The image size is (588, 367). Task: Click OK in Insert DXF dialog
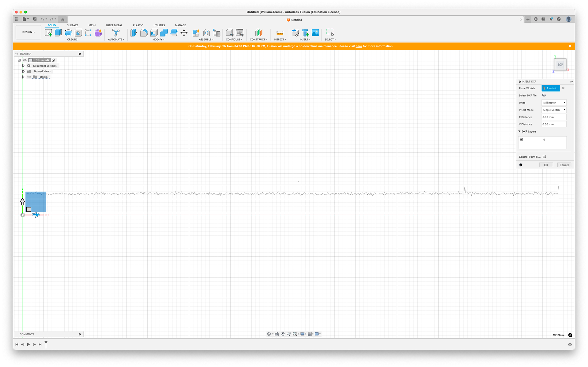[x=546, y=165]
